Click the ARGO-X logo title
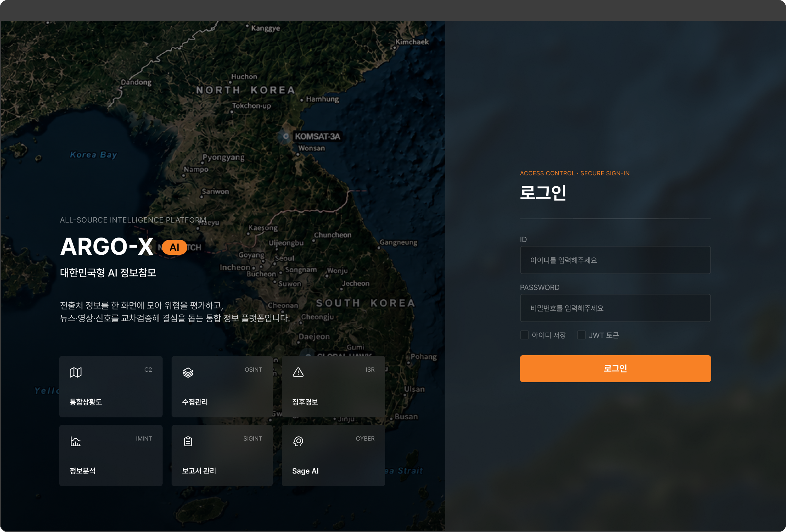The image size is (786, 532). pos(107,247)
